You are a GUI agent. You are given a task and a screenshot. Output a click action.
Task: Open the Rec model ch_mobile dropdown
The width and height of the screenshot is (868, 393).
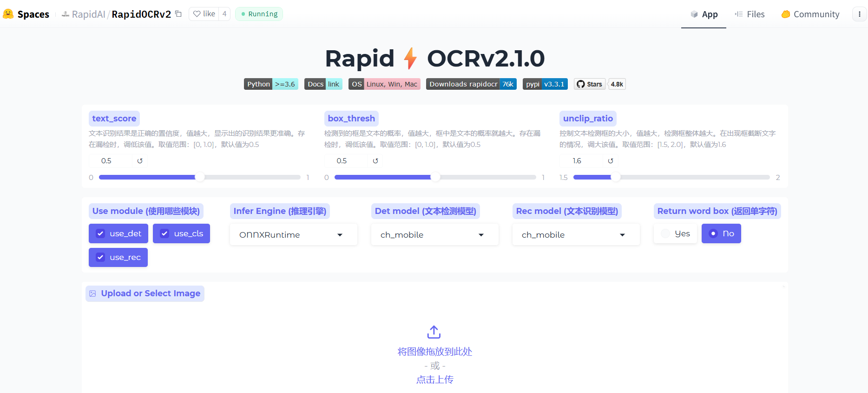(x=576, y=235)
